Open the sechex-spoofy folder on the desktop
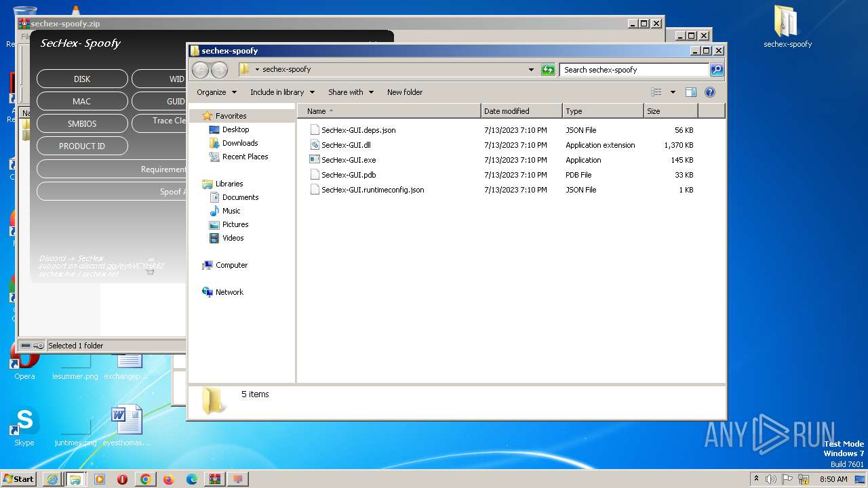This screenshot has height=488, width=868. [787, 27]
